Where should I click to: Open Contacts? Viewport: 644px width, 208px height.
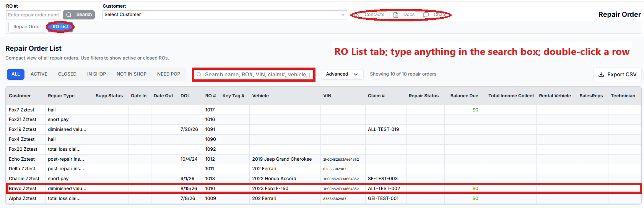(369, 15)
